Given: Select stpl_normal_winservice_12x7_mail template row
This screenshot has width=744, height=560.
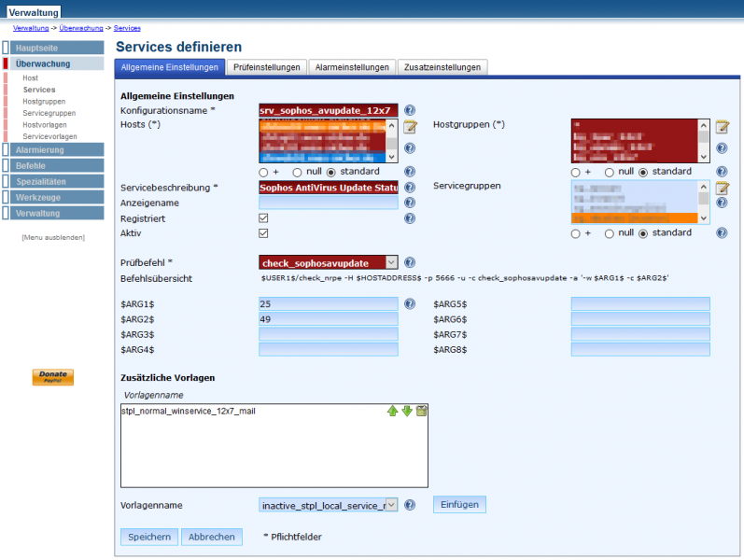Looking at the screenshot, I should [189, 411].
